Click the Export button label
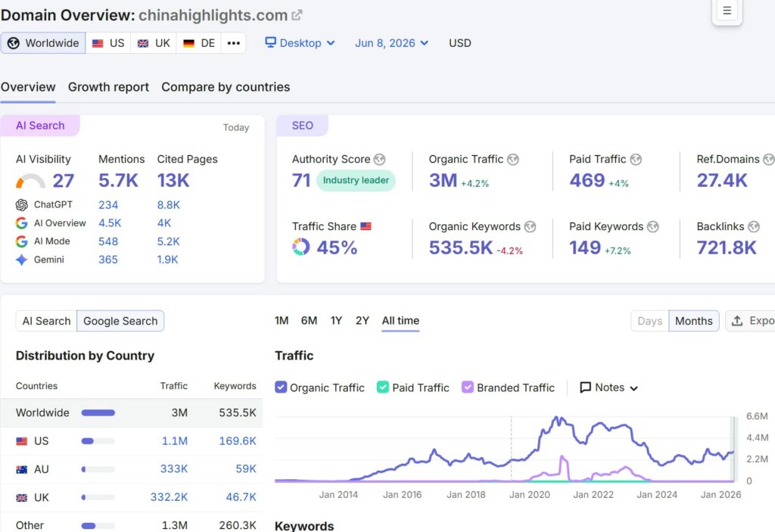 coord(761,321)
